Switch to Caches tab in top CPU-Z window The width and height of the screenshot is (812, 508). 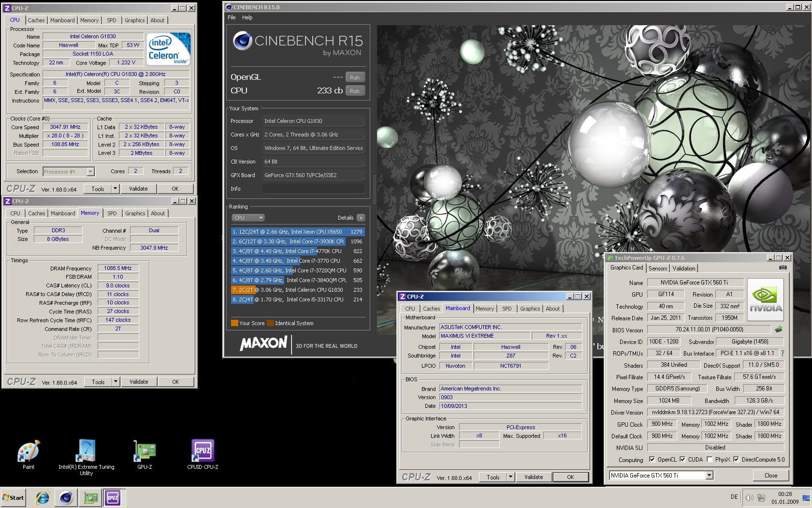pyautogui.click(x=36, y=20)
